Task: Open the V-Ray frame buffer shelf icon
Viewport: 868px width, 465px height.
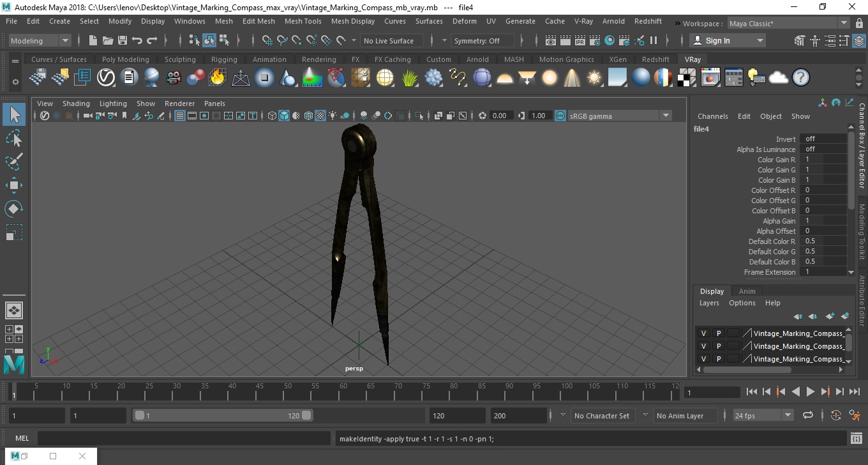Action: (710, 78)
